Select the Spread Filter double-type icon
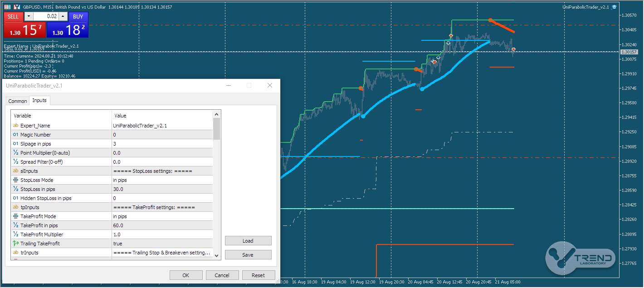Screen dimensions: 644x288 (15, 162)
